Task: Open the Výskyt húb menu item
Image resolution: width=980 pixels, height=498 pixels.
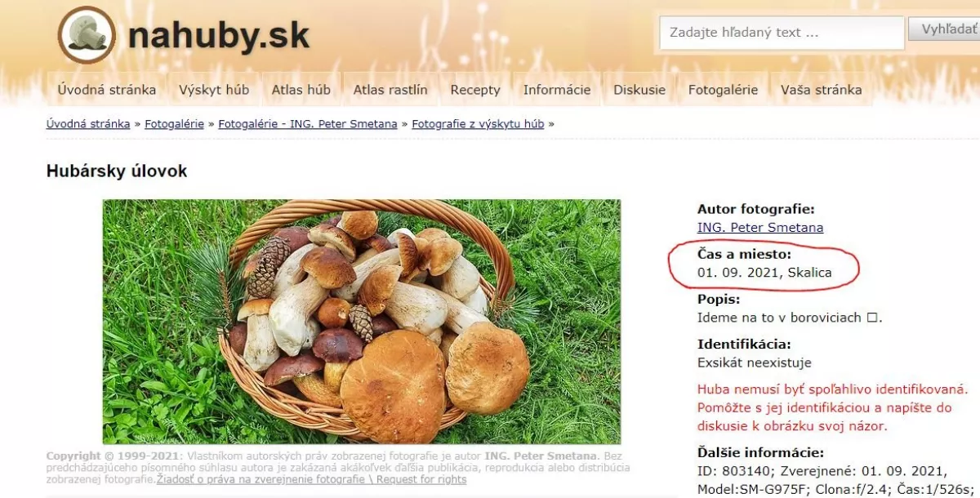Action: [214, 90]
